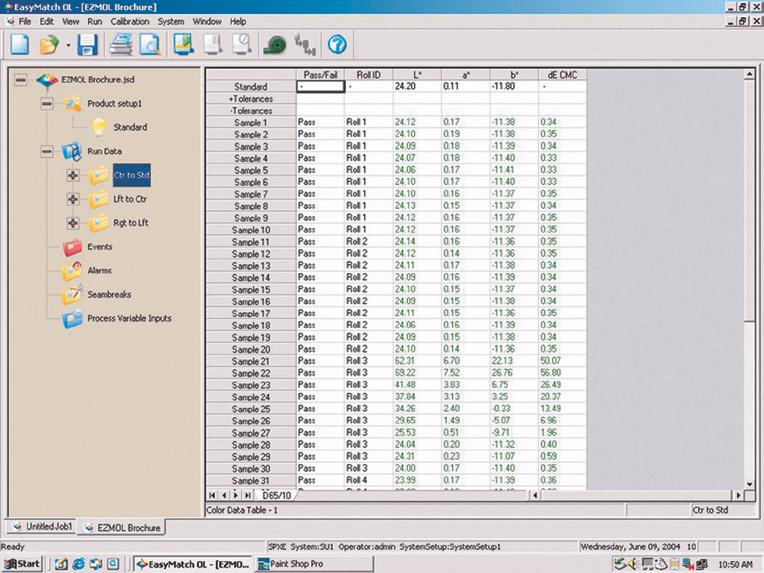Open the System menu
Screen dimensions: 764x573
point(171,21)
